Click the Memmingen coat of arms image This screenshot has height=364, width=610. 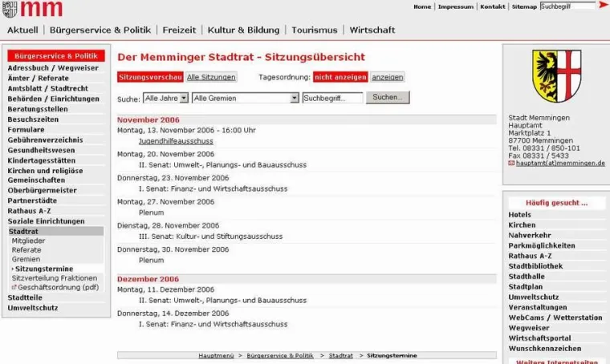[x=557, y=75]
